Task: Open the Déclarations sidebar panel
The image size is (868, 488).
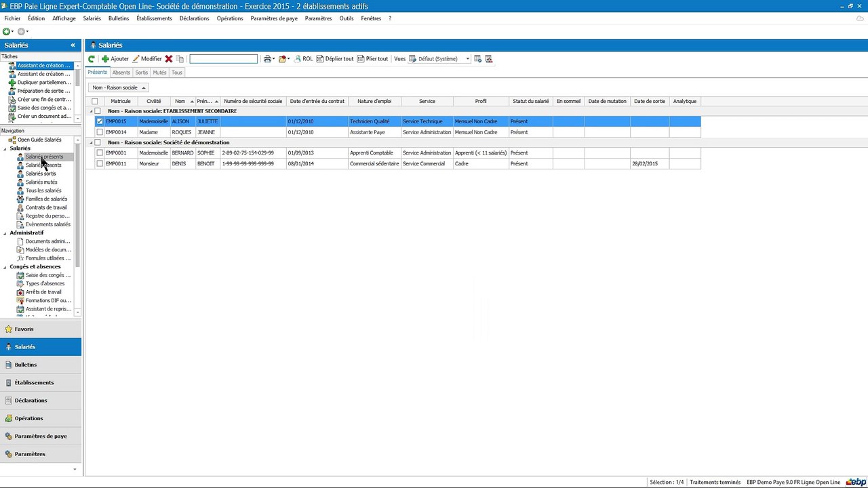Action: (x=41, y=401)
